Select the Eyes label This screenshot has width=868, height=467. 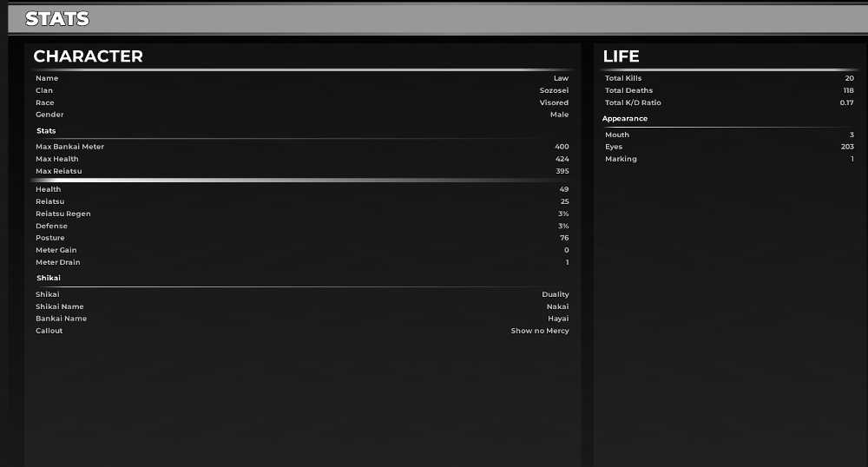tap(614, 147)
